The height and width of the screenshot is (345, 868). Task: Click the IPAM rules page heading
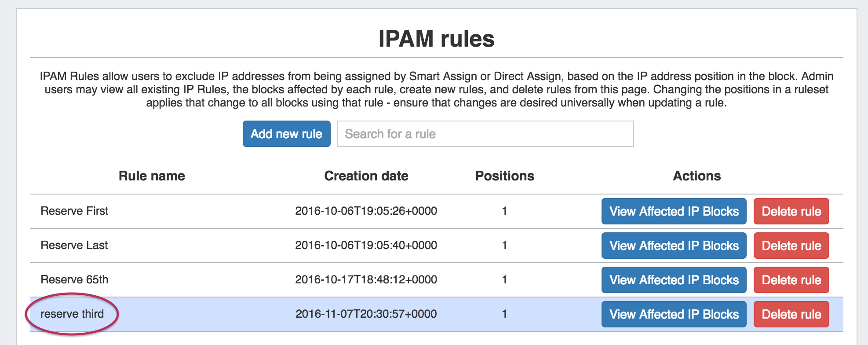click(436, 39)
